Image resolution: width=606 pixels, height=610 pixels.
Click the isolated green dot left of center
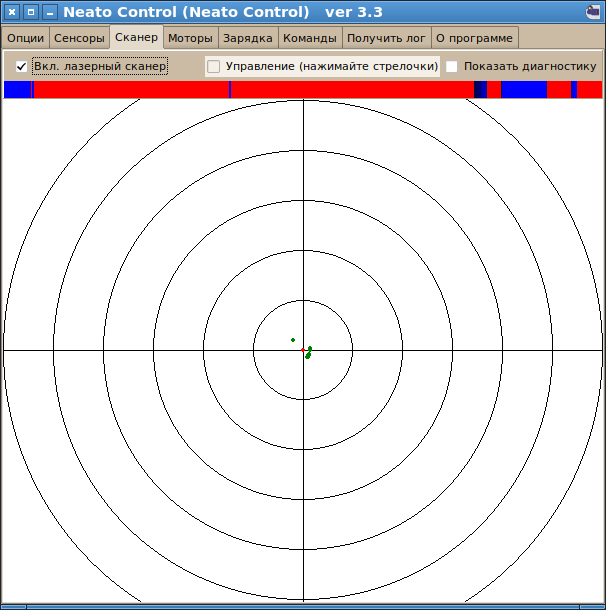point(293,340)
